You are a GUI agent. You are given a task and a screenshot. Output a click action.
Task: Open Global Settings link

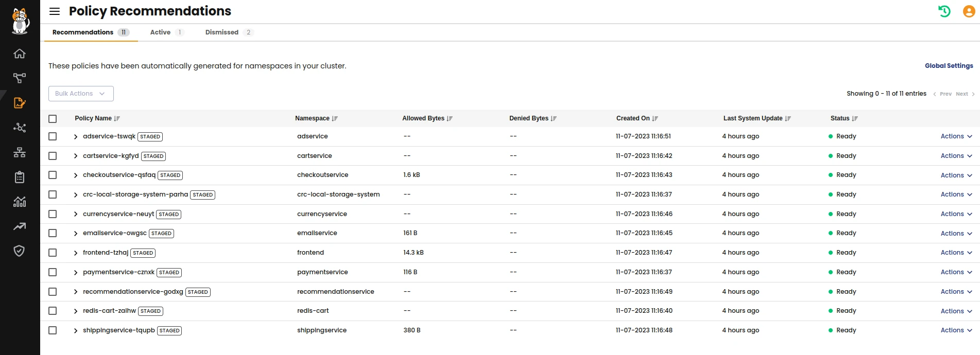(949, 66)
